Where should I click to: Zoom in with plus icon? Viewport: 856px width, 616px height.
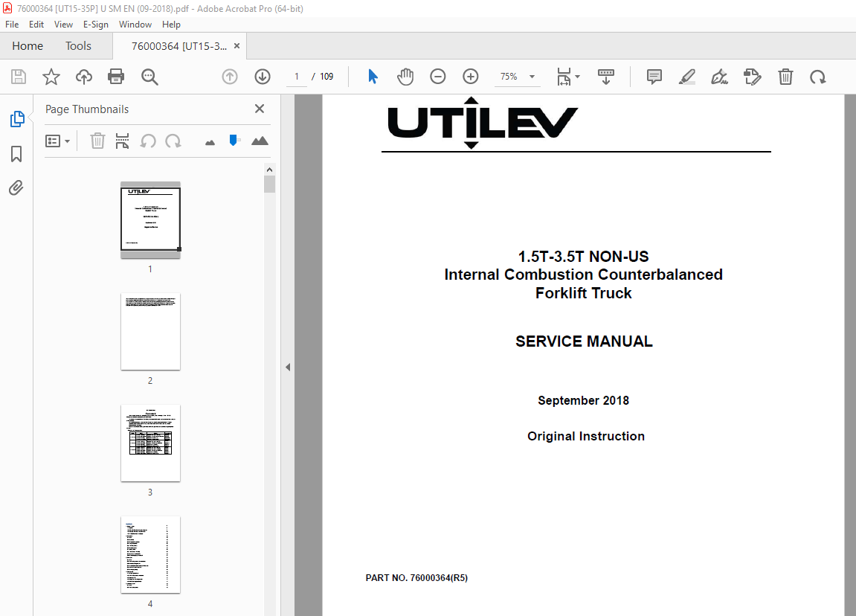click(471, 77)
